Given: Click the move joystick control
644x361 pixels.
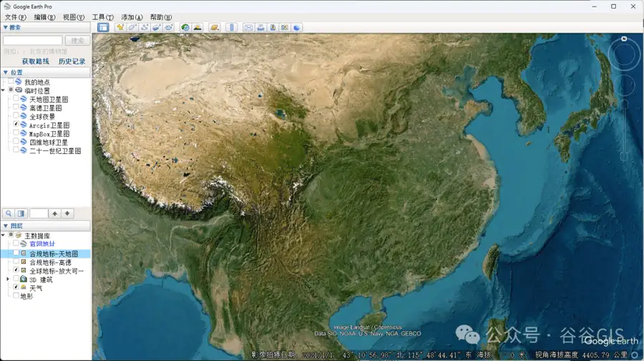Looking at the screenshot, I should pyautogui.click(x=625, y=84).
